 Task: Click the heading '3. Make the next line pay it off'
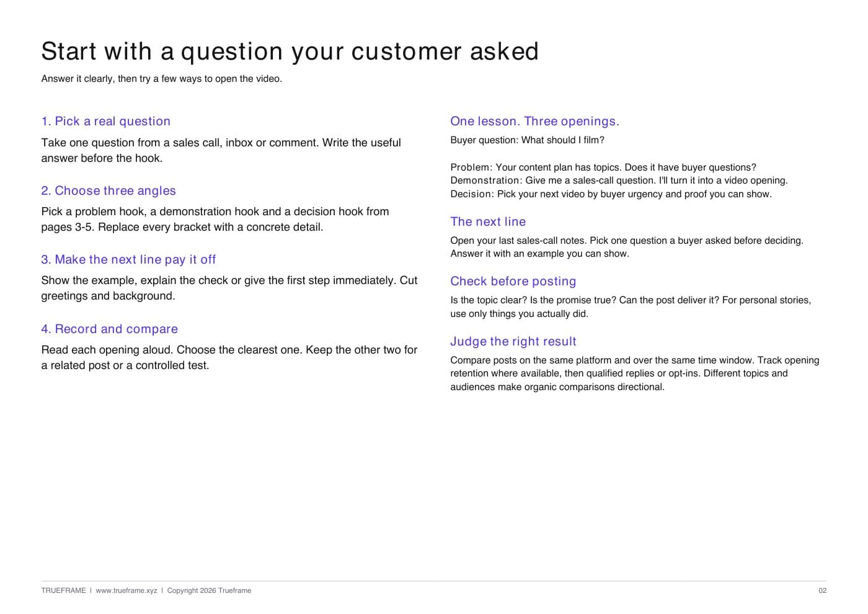128,259
